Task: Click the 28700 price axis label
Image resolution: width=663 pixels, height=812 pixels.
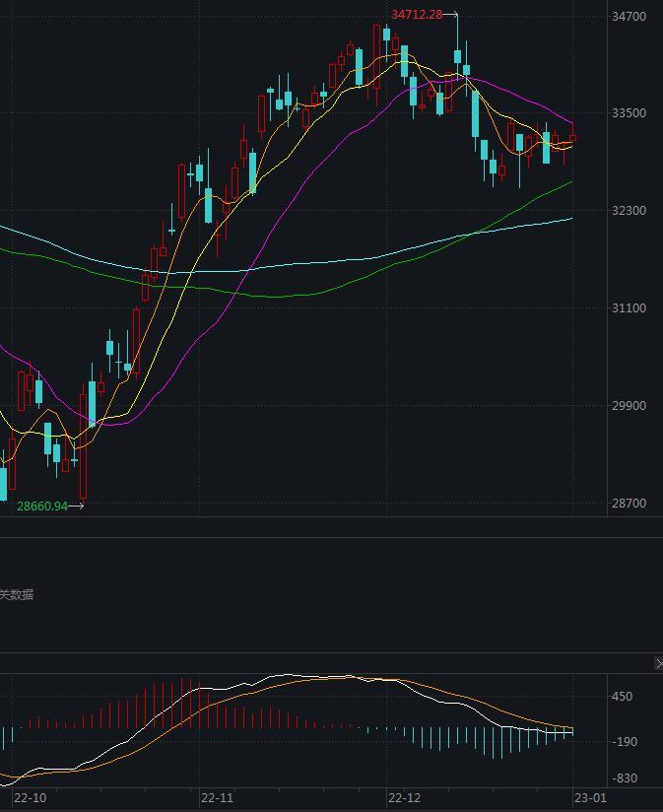Action: coord(629,504)
